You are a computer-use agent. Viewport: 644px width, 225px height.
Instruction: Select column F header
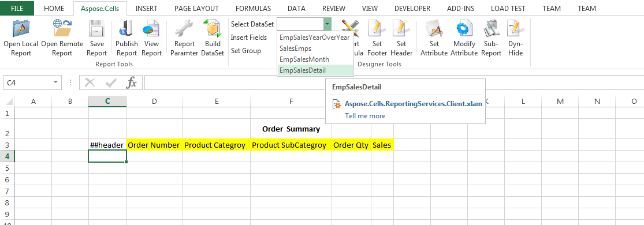click(x=291, y=101)
